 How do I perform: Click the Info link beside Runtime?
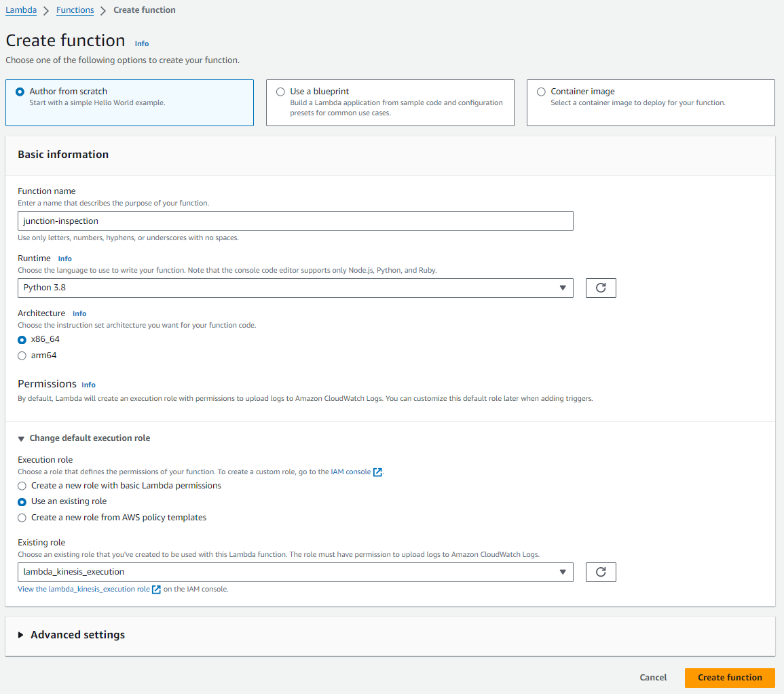64,258
